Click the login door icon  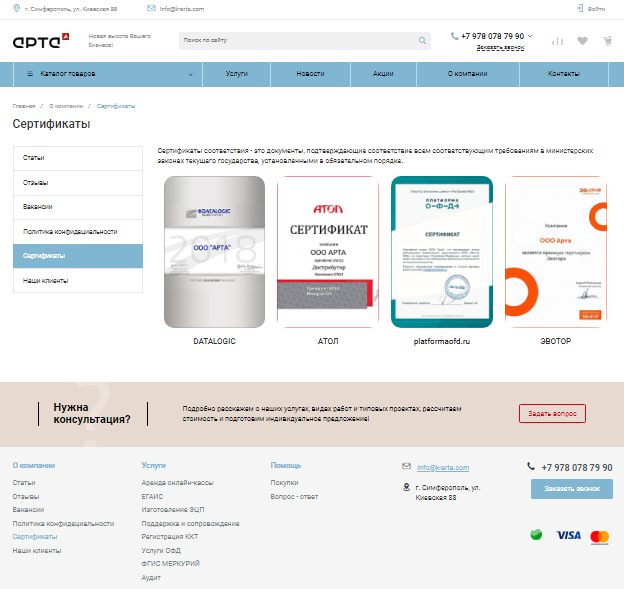[x=580, y=8]
